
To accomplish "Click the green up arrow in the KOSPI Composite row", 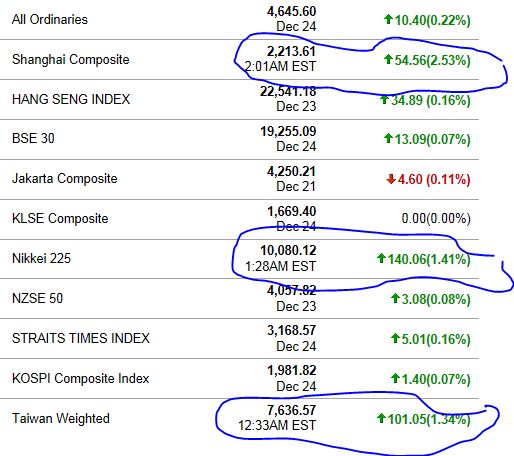I will pyautogui.click(x=395, y=378).
